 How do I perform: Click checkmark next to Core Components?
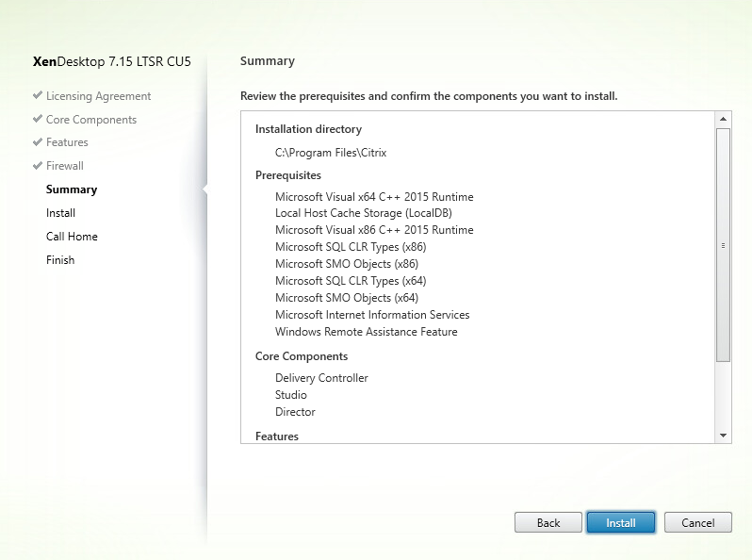coord(38,119)
